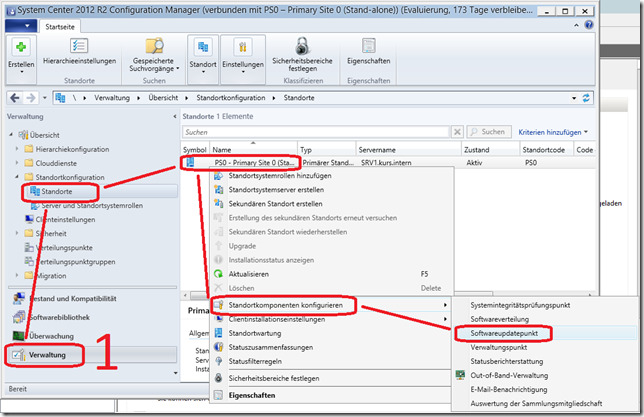
Task: Select Verwaltungspunkt in the submenu
Action: tap(499, 347)
